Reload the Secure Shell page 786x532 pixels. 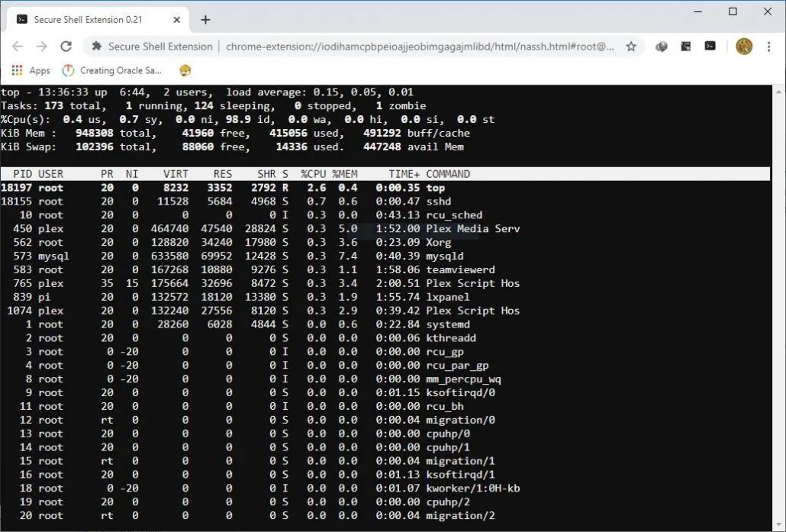(66, 47)
